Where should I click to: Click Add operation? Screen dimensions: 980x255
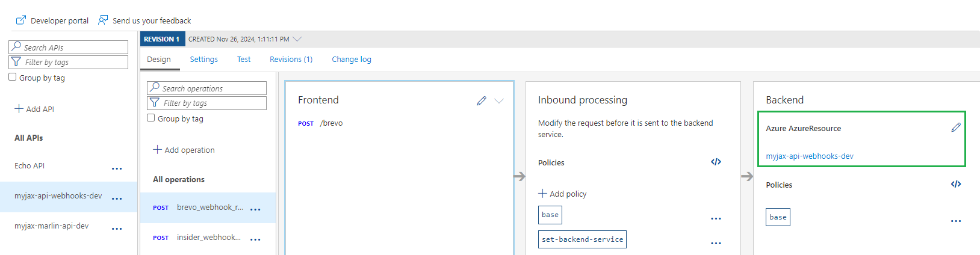(184, 150)
